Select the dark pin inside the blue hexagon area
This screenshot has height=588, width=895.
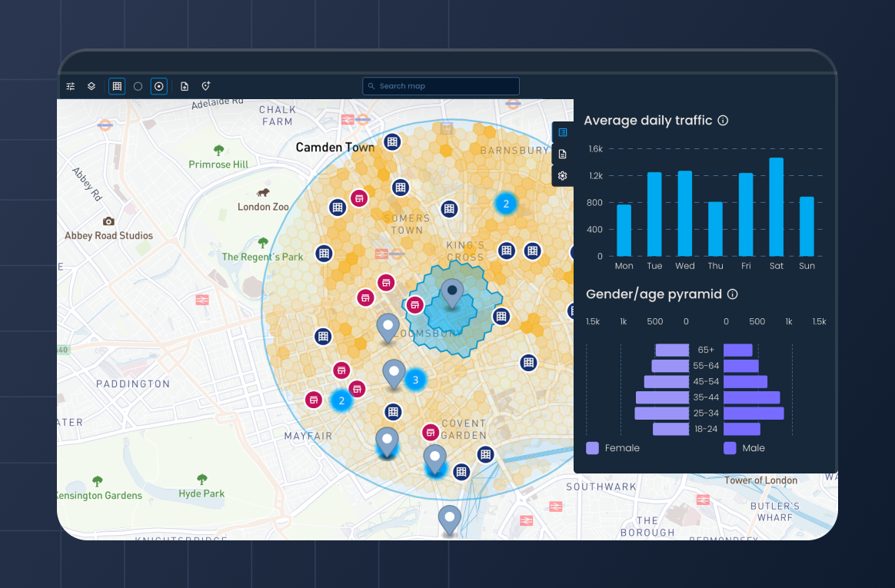(452, 294)
